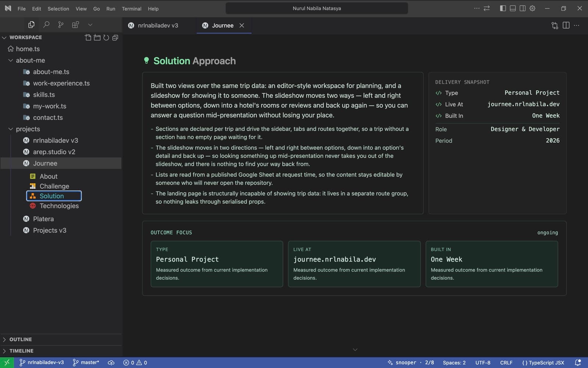This screenshot has width=588, height=368.
Task: Refresh the workspace explorer
Action: coord(106,38)
